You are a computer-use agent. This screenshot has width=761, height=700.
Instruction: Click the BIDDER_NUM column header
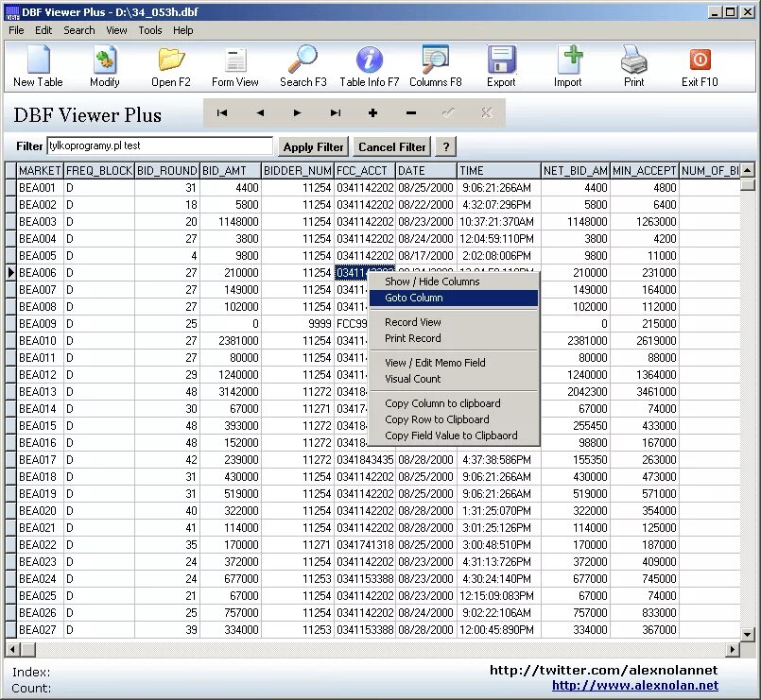298,171
